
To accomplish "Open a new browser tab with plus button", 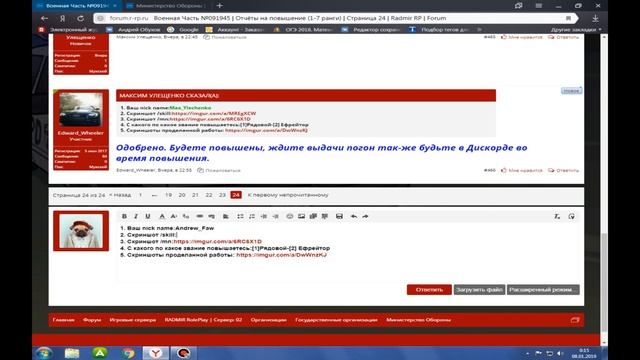I will (x=220, y=6).
